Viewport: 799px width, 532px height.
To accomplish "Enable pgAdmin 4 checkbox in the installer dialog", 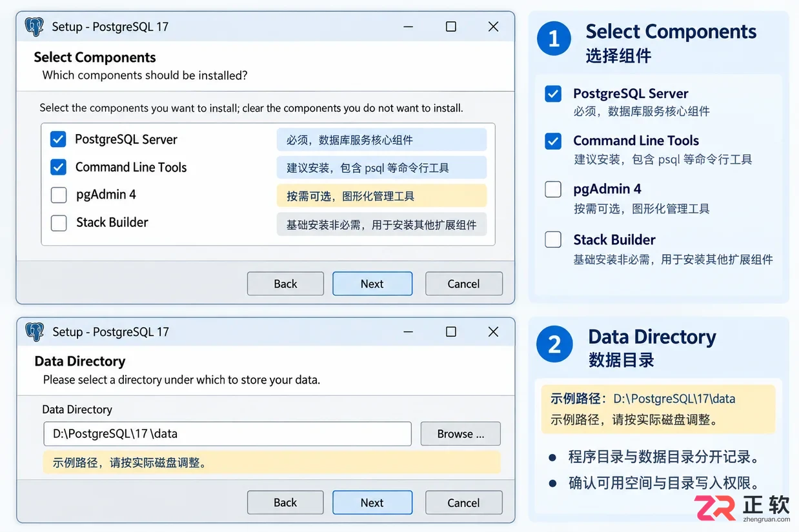I will (58, 195).
